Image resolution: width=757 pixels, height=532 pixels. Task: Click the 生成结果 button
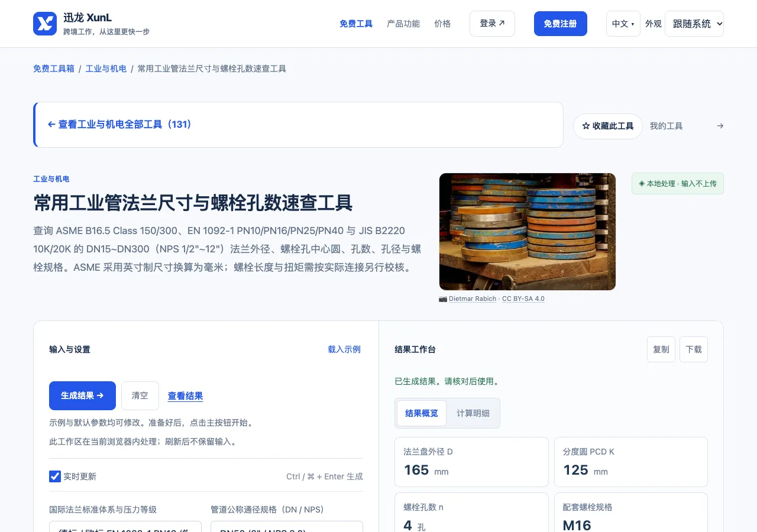[x=82, y=395]
